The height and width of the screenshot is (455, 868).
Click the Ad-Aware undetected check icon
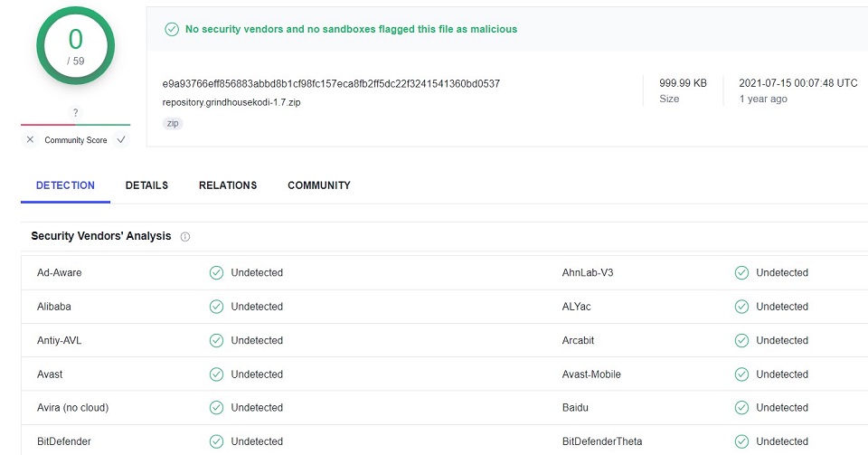point(216,273)
